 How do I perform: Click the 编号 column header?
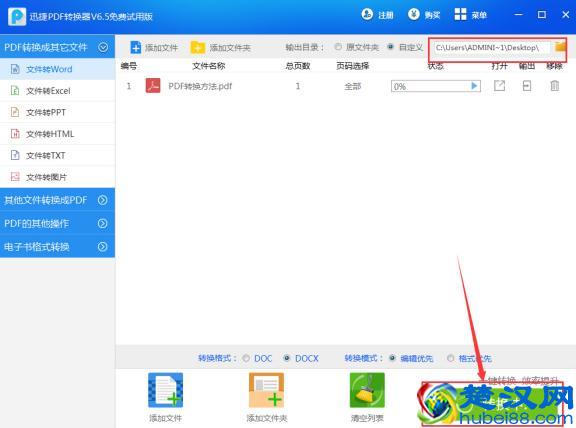tap(129, 66)
